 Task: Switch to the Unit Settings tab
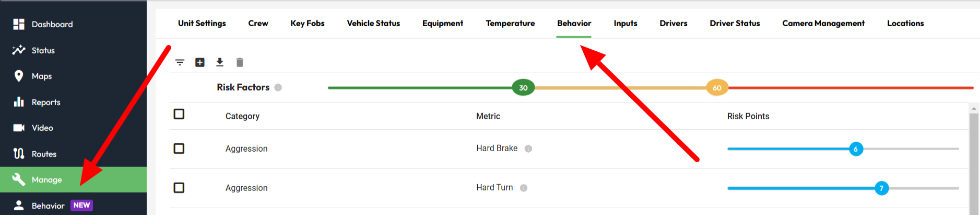click(x=202, y=23)
